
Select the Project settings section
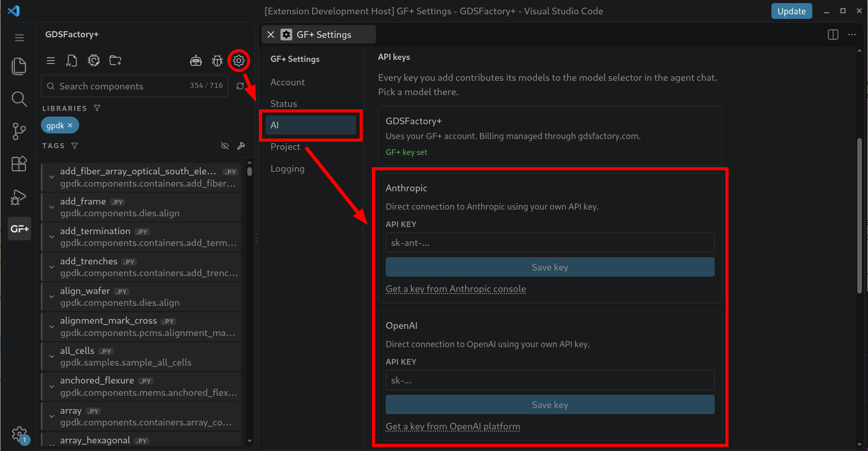311,147
